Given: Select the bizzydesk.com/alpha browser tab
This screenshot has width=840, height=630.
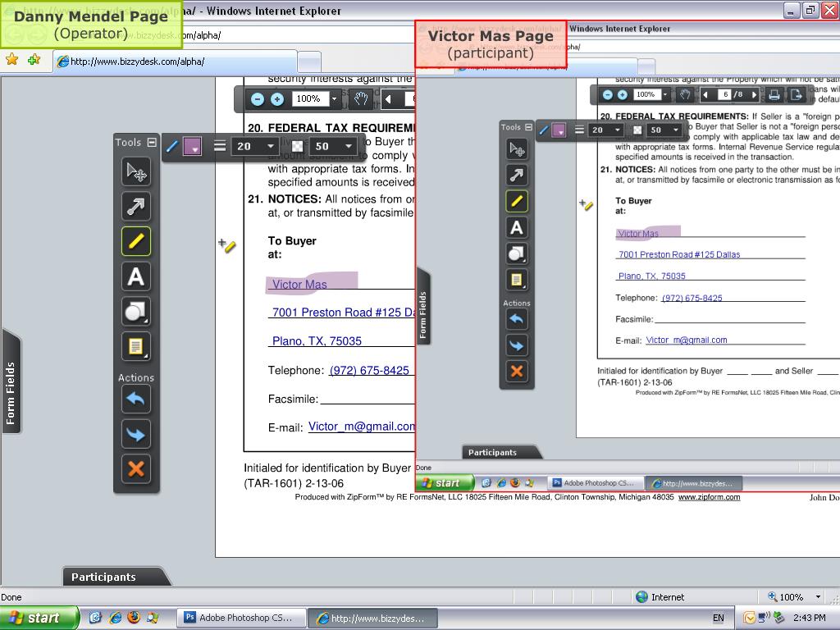Looking at the screenshot, I should tap(176, 62).
